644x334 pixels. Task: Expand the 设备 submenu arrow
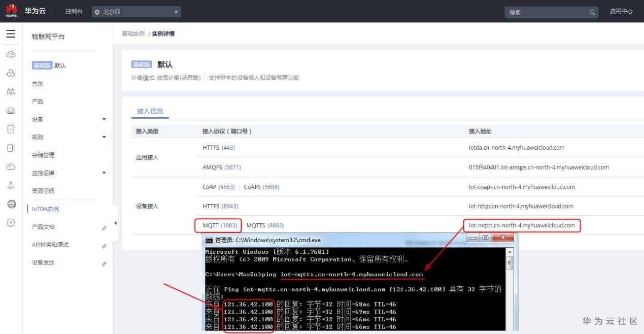pyautogui.click(x=104, y=119)
